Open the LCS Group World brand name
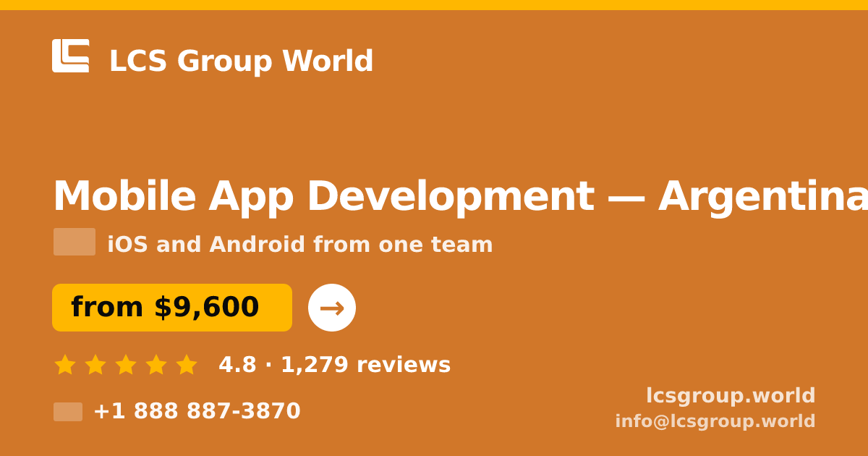This screenshot has width=868, height=456. pyautogui.click(x=241, y=62)
